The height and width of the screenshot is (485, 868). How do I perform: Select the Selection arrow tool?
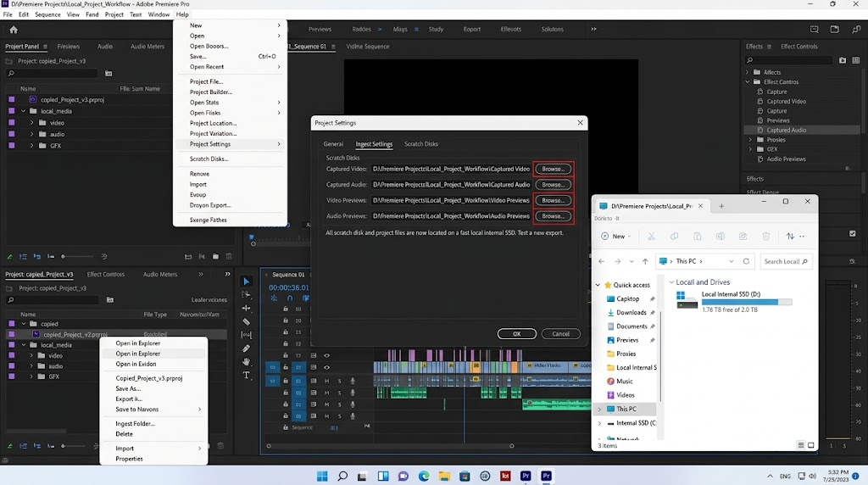click(247, 282)
